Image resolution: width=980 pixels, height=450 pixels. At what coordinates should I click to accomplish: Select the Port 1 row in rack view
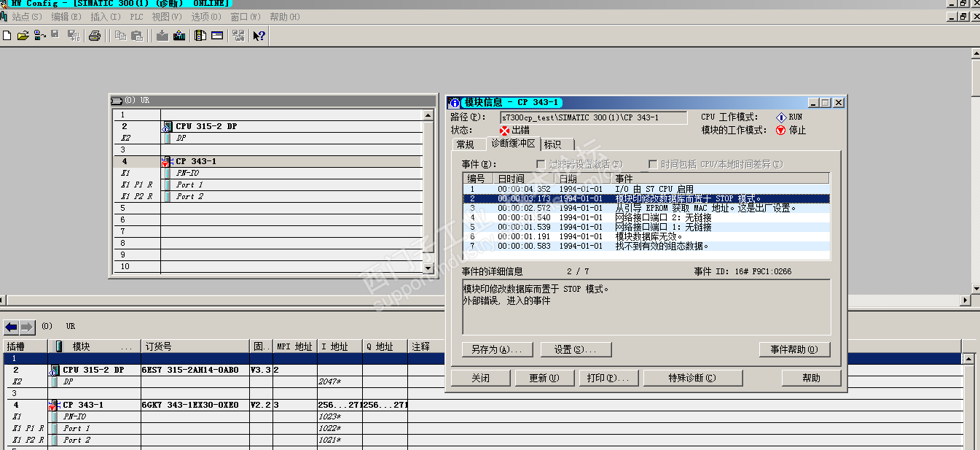click(267, 185)
